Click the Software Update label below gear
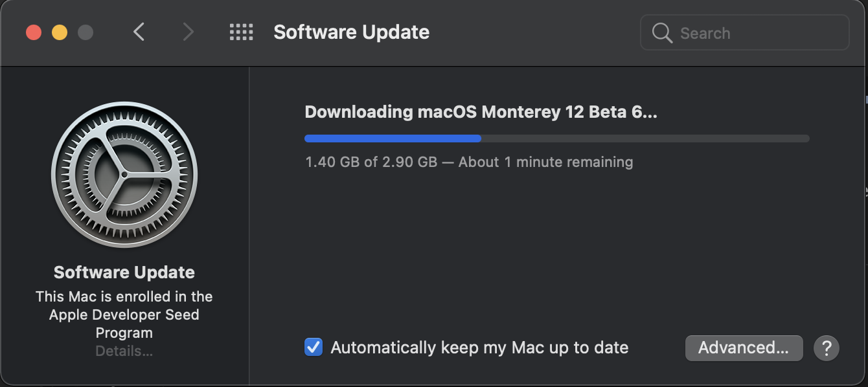This screenshot has width=868, height=387. click(124, 272)
